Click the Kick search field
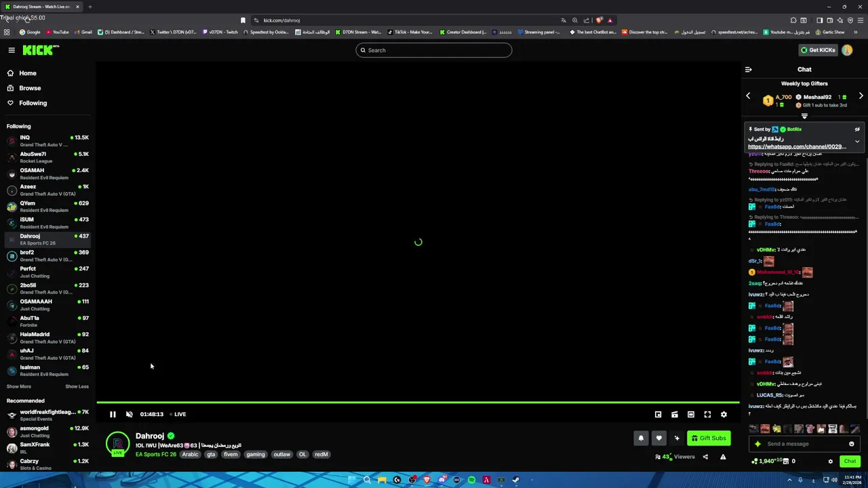Viewport: 868px width, 488px height. click(x=434, y=50)
